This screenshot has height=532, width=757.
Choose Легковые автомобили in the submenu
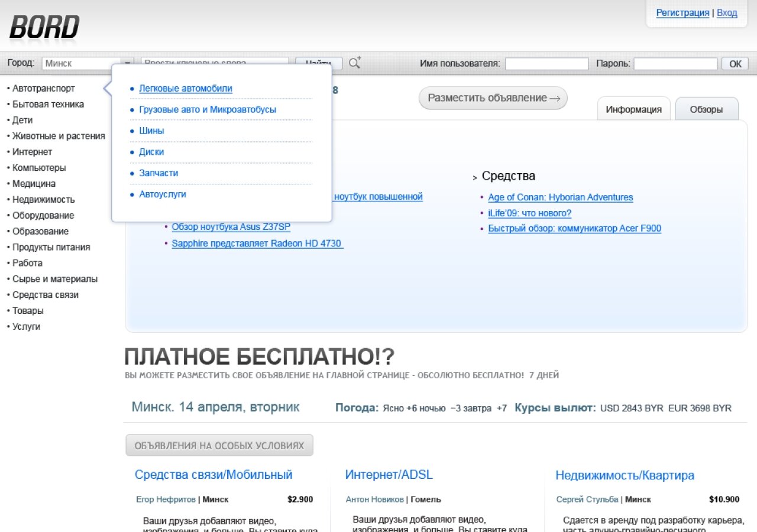tap(186, 89)
